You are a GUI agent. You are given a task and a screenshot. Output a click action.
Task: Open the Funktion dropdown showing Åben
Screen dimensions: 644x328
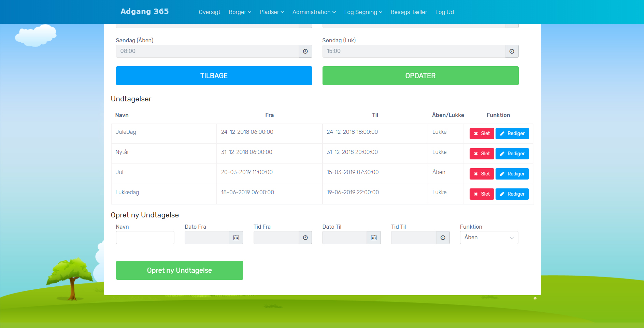pyautogui.click(x=489, y=238)
